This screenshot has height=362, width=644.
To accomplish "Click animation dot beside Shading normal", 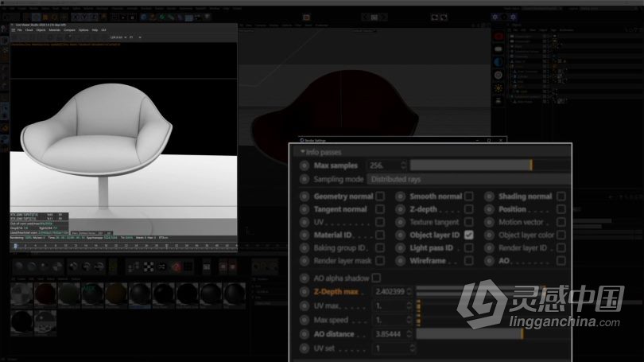I will tap(489, 197).
